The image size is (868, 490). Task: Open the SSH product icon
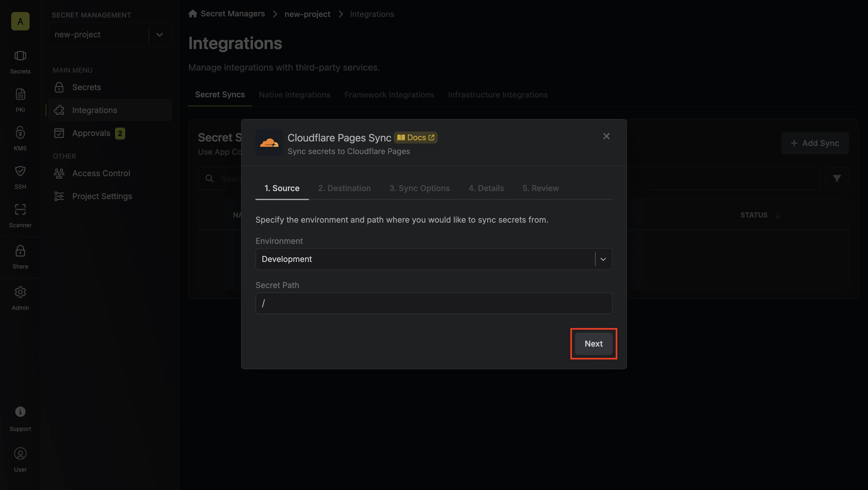[x=20, y=177]
